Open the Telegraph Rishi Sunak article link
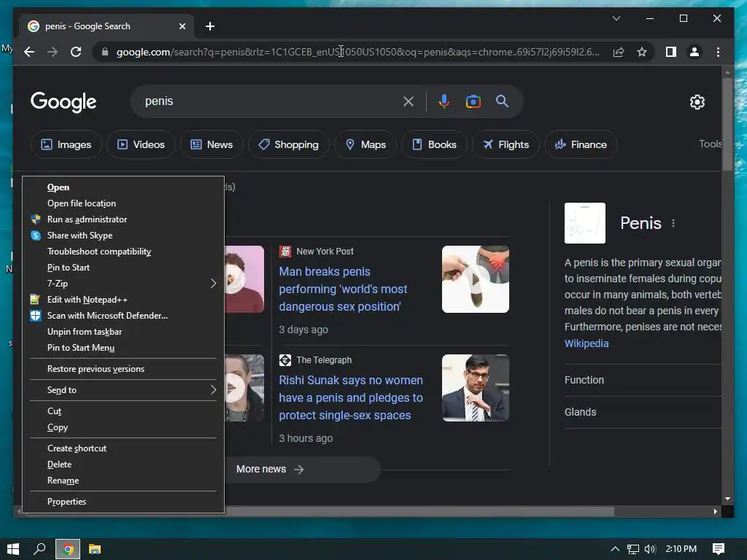 351,397
